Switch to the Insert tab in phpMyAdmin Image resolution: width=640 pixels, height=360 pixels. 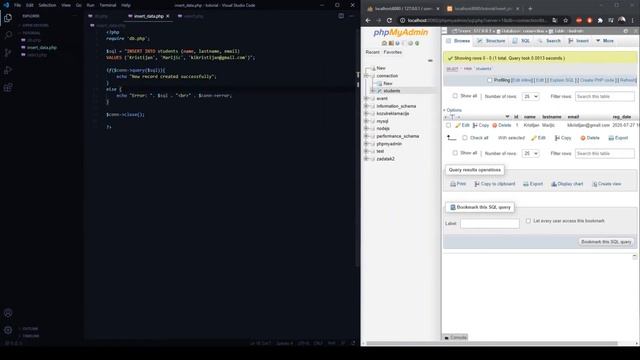pyautogui.click(x=578, y=41)
